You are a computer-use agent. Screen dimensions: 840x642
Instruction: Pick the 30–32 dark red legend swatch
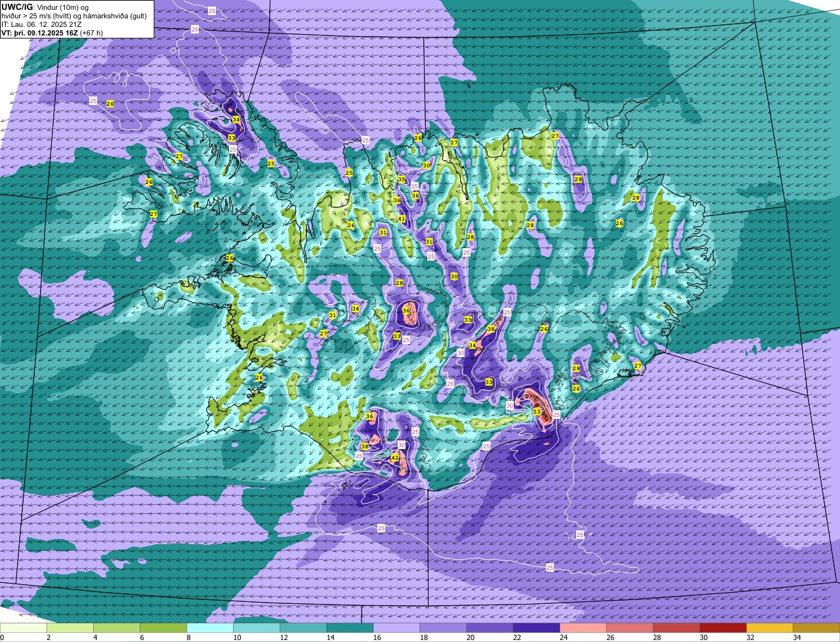click(723, 628)
